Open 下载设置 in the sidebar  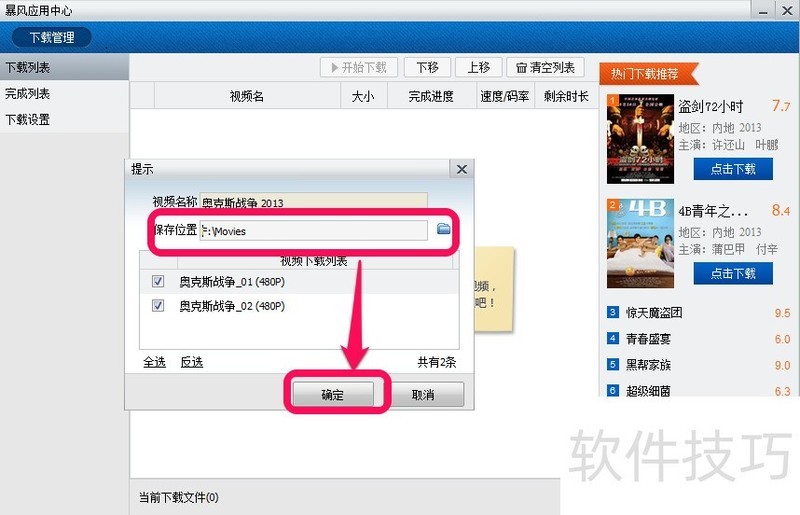[x=28, y=120]
